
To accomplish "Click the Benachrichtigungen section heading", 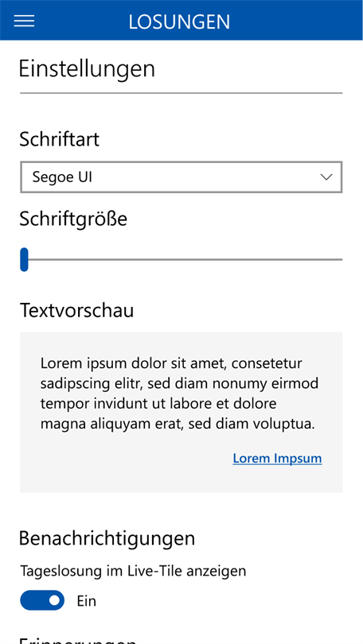I will 107,538.
